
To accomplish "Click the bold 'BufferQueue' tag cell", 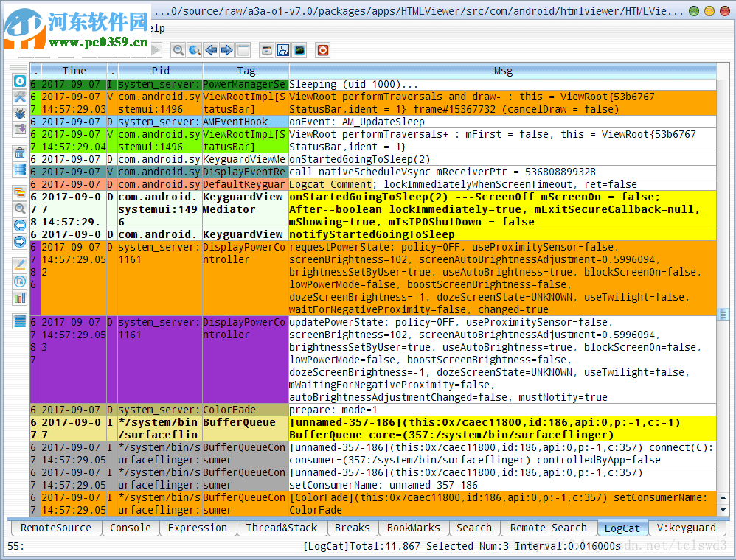I will pos(246,429).
